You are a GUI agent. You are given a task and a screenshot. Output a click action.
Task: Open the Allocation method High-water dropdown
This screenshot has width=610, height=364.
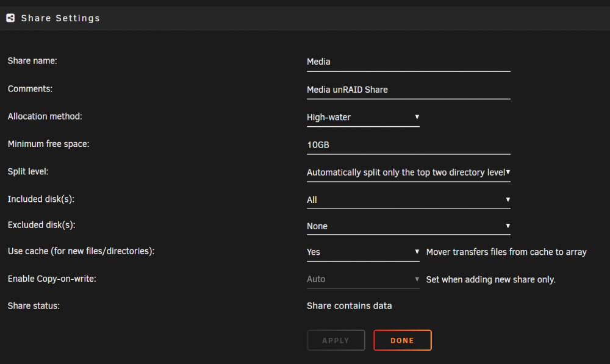pyautogui.click(x=363, y=117)
